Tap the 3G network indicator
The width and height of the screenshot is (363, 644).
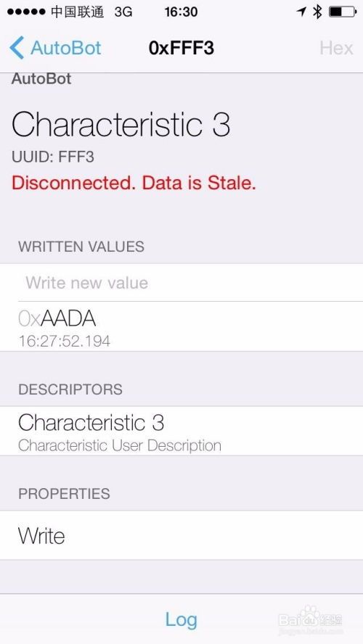point(123,12)
